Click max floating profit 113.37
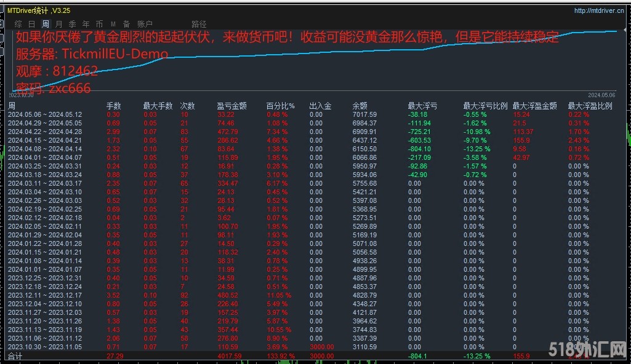The width and height of the screenshot is (631, 364). tap(523, 132)
